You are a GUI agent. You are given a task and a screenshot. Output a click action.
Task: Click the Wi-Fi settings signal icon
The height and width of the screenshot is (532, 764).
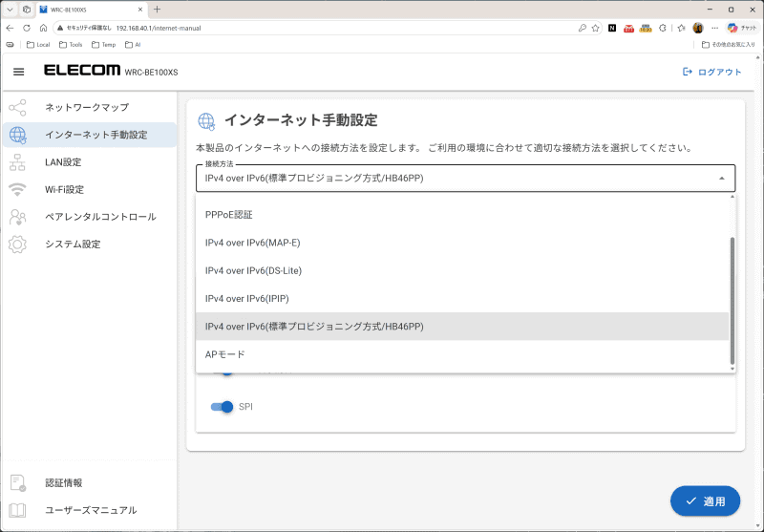pyautogui.click(x=17, y=189)
